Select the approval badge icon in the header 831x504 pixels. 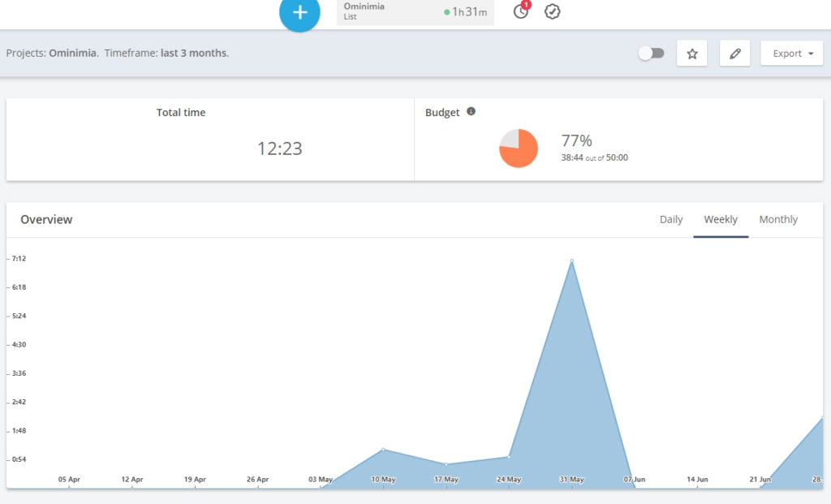(553, 12)
